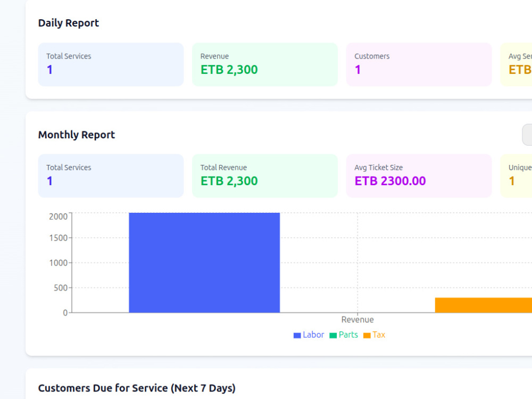Viewport: 532px width, 399px height.
Task: Select the Daily Report Customers card
Action: click(419, 64)
